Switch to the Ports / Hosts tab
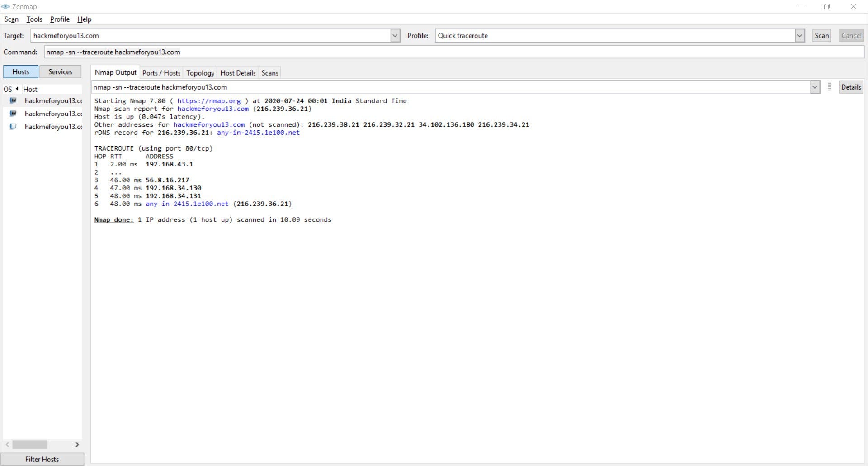 [x=161, y=73]
